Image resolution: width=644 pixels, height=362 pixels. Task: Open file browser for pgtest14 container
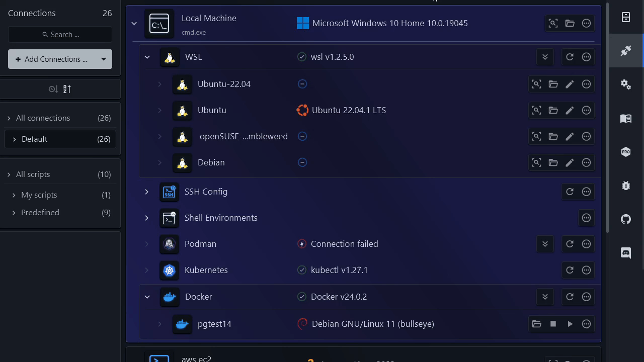536,324
